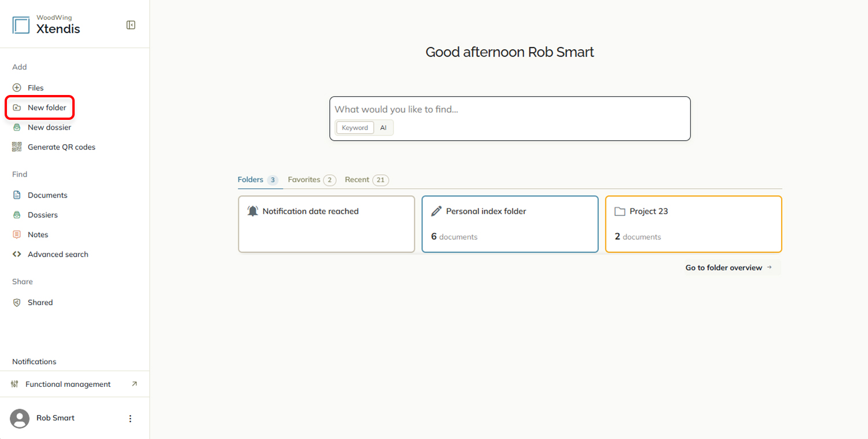Click the plus icon next to Files
Image resolution: width=868 pixels, height=439 pixels.
[x=17, y=88]
